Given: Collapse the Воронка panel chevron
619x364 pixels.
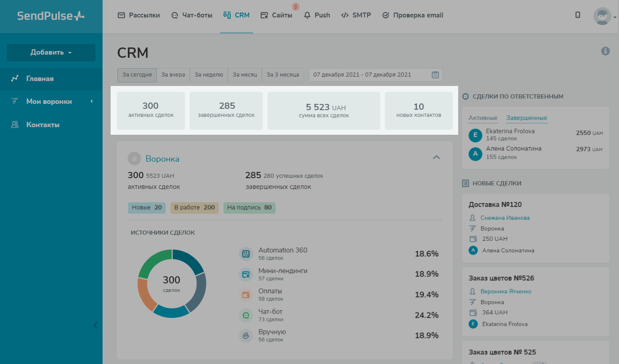Looking at the screenshot, I should tap(436, 158).
